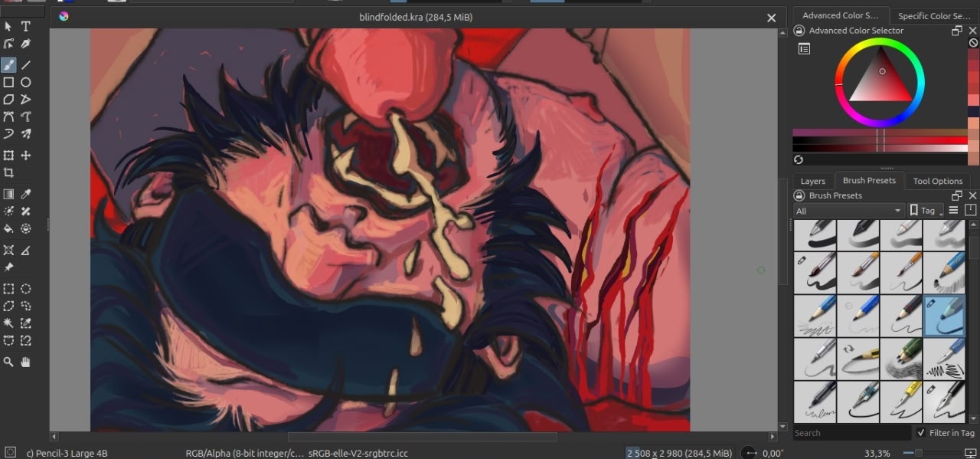
Task: Open the zoom percentage 33,3% dropdown
Action: [877, 453]
